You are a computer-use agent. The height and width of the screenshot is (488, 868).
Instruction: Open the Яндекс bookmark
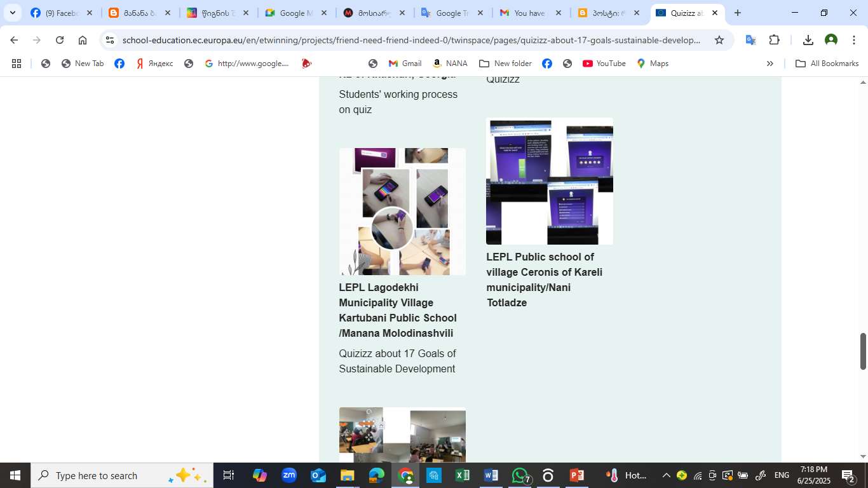point(154,64)
